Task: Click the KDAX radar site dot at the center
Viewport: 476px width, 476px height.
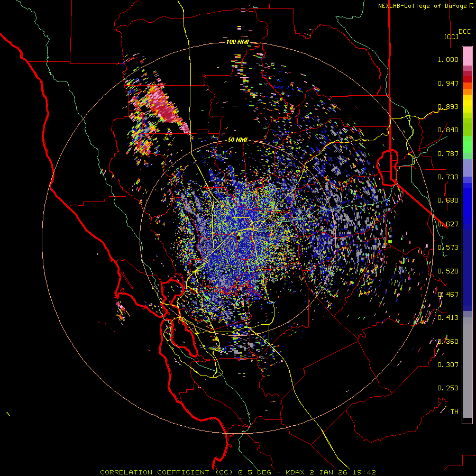Action: (x=239, y=238)
